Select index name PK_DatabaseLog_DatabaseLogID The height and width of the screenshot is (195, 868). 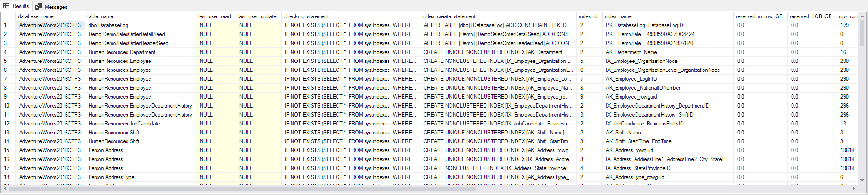pyautogui.click(x=668, y=25)
